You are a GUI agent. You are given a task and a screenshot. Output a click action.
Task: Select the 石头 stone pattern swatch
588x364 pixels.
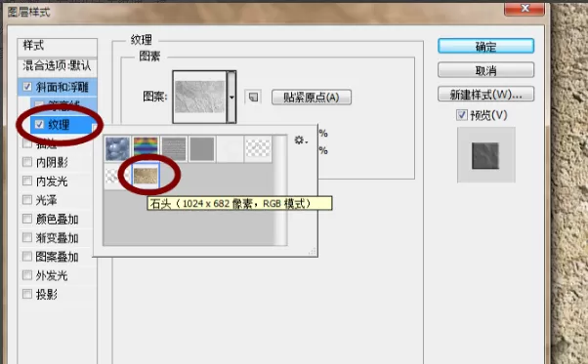(146, 176)
